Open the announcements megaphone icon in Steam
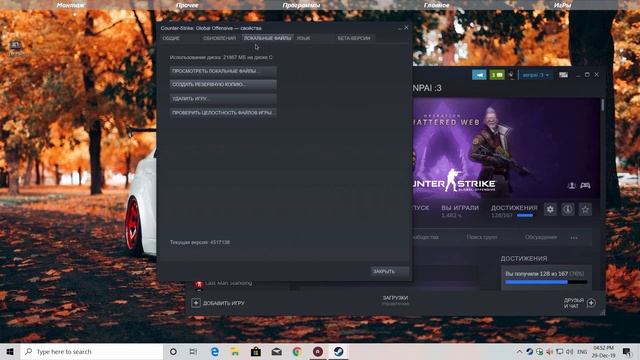 coord(479,75)
